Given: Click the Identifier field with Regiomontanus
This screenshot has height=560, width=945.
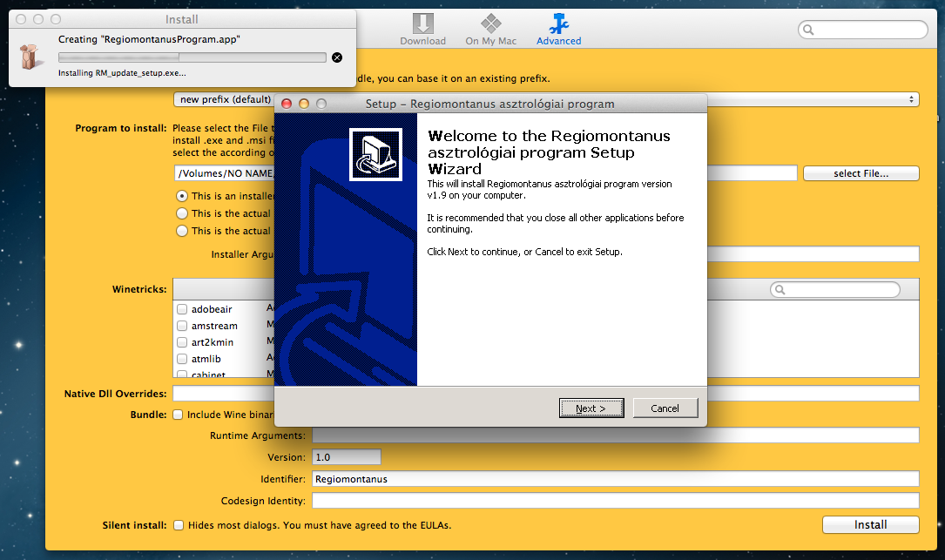Looking at the screenshot, I should [x=615, y=479].
